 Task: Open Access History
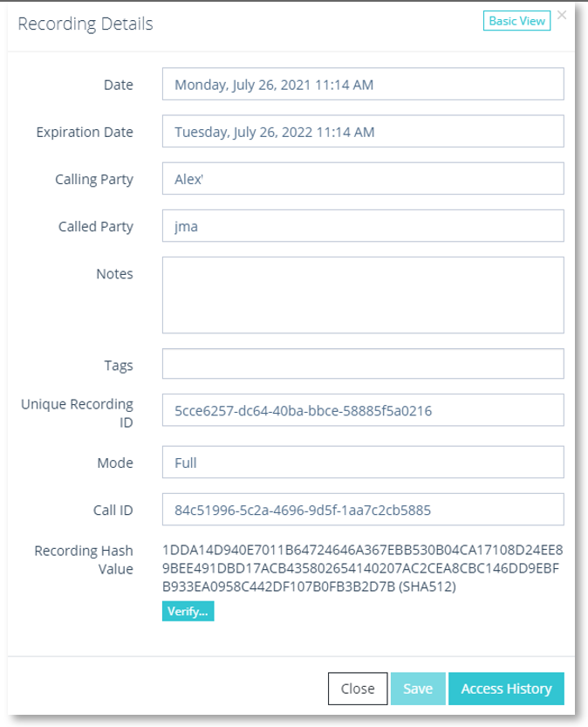click(x=506, y=689)
